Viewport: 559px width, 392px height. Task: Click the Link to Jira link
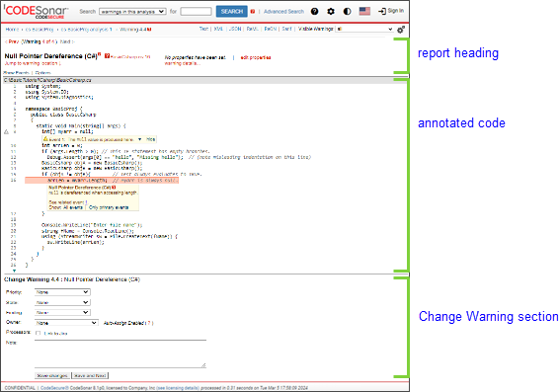point(55,334)
